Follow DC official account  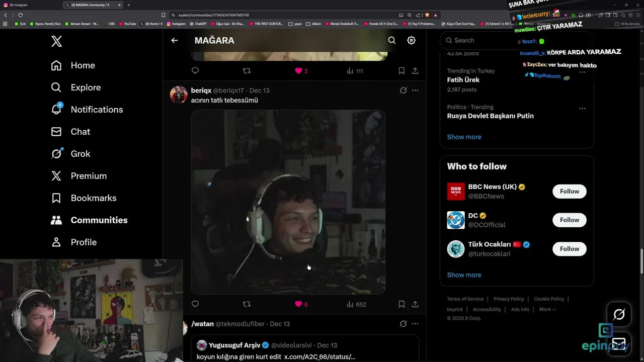click(x=570, y=220)
